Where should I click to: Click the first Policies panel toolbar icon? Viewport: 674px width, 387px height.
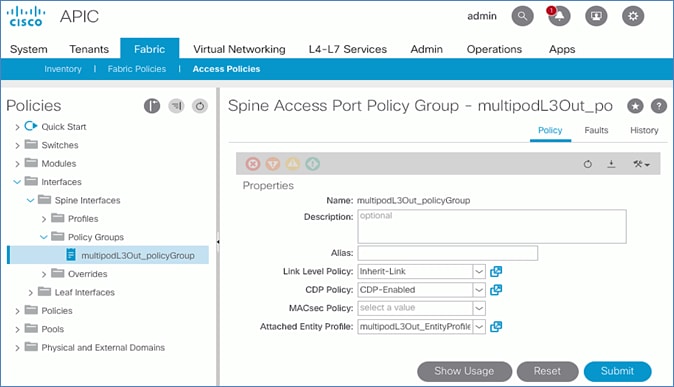(x=152, y=106)
